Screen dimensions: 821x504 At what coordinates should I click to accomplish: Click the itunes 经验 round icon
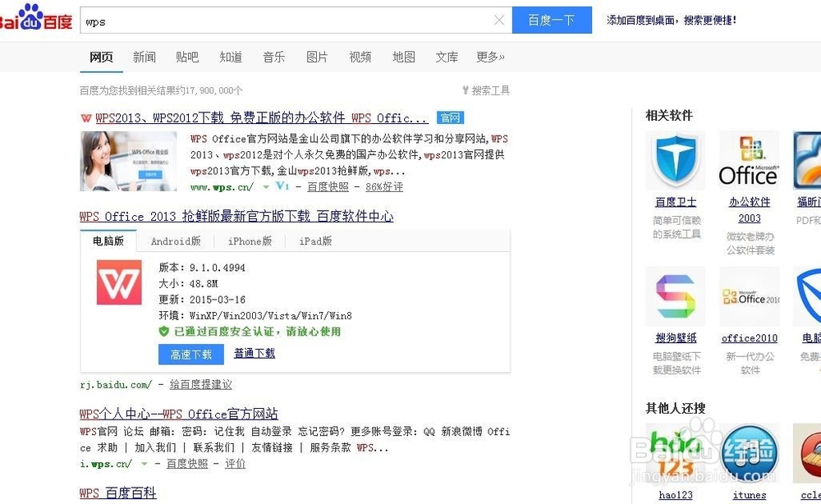(750, 453)
